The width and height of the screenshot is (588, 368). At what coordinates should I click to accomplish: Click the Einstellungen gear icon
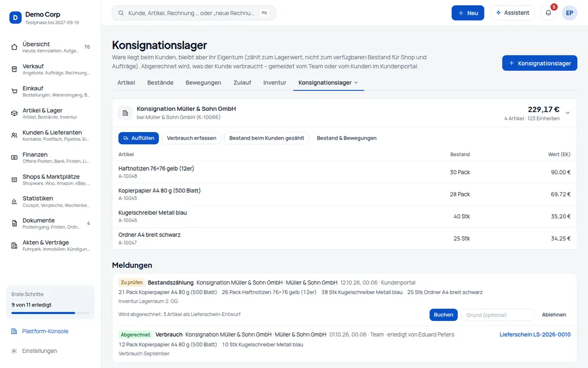[14, 351]
